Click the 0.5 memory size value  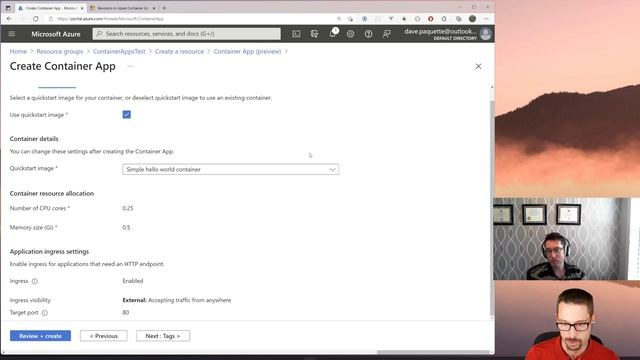pyautogui.click(x=126, y=228)
